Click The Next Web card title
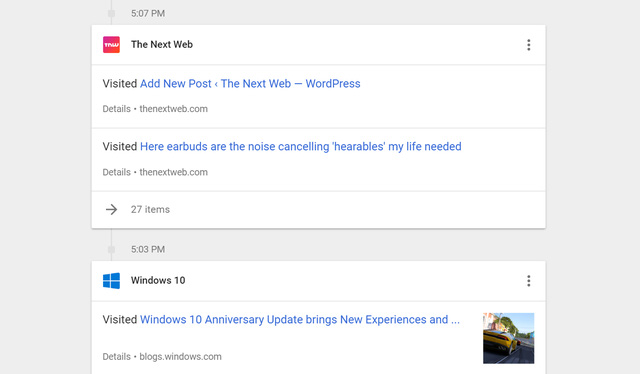Image resolution: width=640 pixels, height=374 pixels. tap(162, 45)
